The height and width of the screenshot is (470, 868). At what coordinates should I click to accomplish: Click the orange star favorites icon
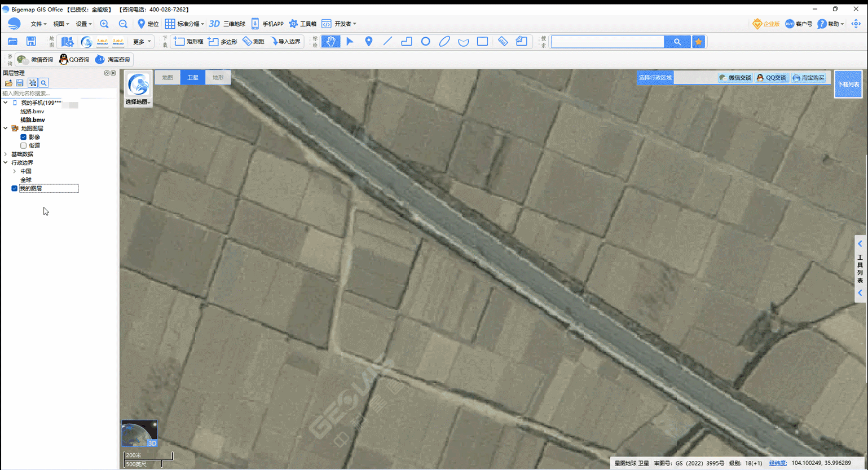coord(699,42)
